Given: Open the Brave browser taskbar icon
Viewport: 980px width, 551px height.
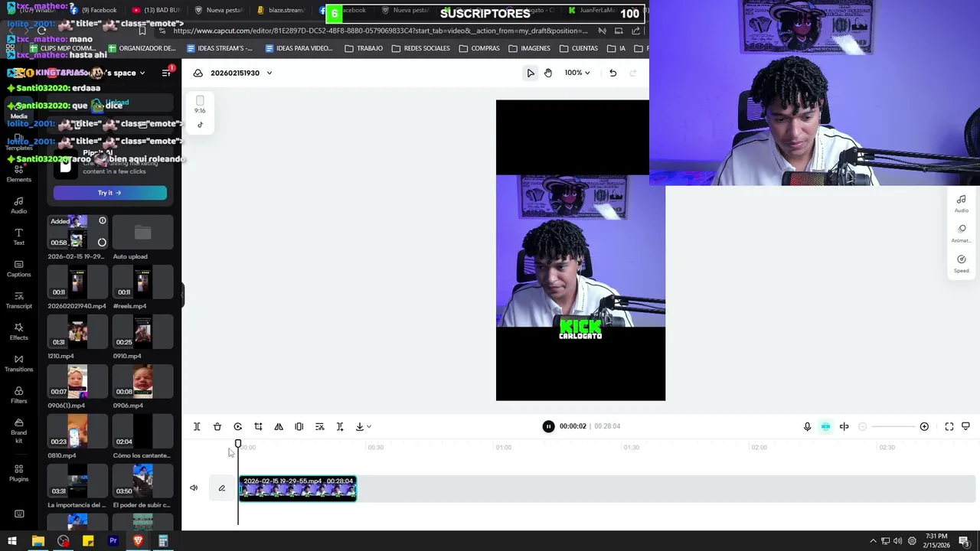Looking at the screenshot, I should 138,541.
